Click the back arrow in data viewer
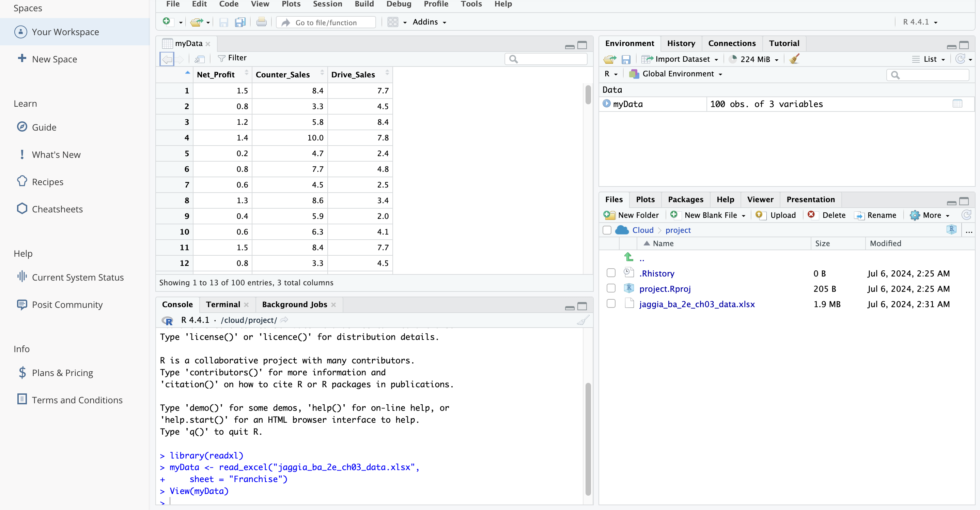The height and width of the screenshot is (510, 980). point(167,59)
